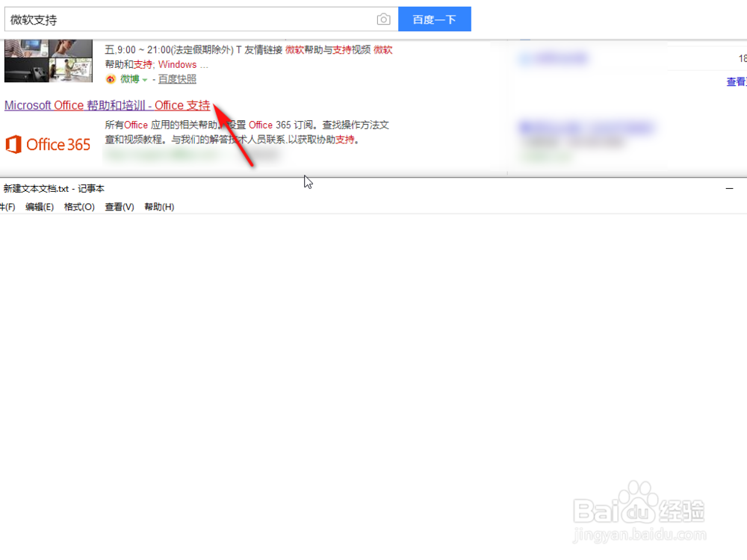Click the Microsoft devices photo thumbnail
747x560 pixels.
point(49,61)
